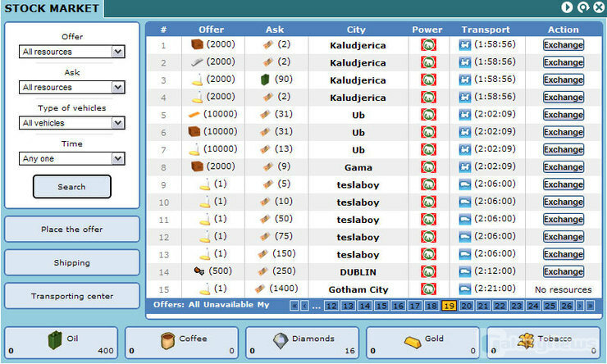Click the power icon in Gotham City row
Image resolution: width=607 pixels, height=364 pixels.
click(x=428, y=289)
